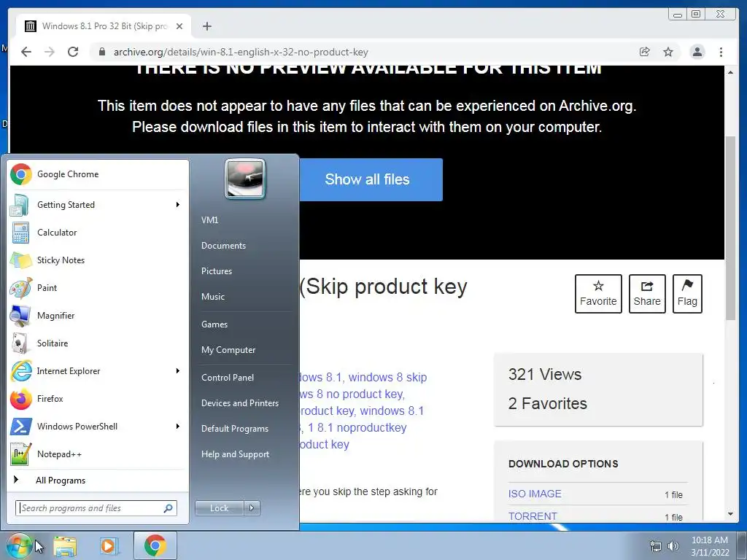Bookmark this page with star icon
Screen dimensions: 747x560
click(668, 52)
